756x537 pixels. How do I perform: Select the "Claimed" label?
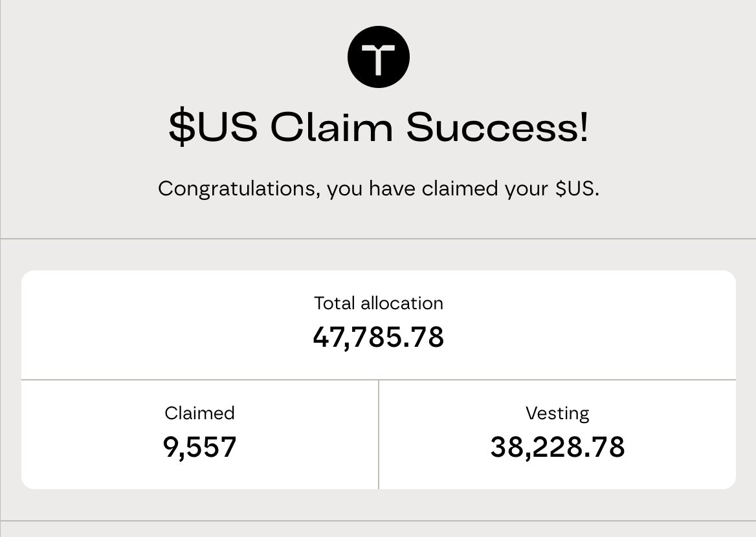click(x=199, y=413)
